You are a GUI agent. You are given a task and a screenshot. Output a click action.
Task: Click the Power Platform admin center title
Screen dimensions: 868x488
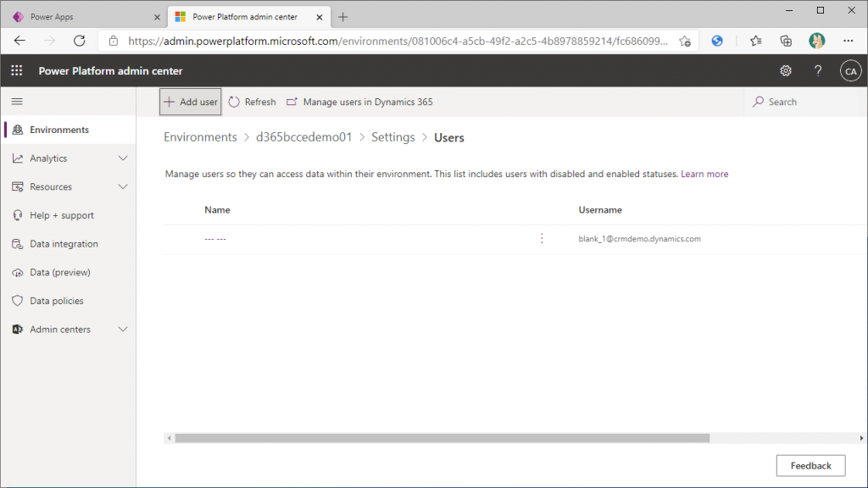tap(110, 71)
